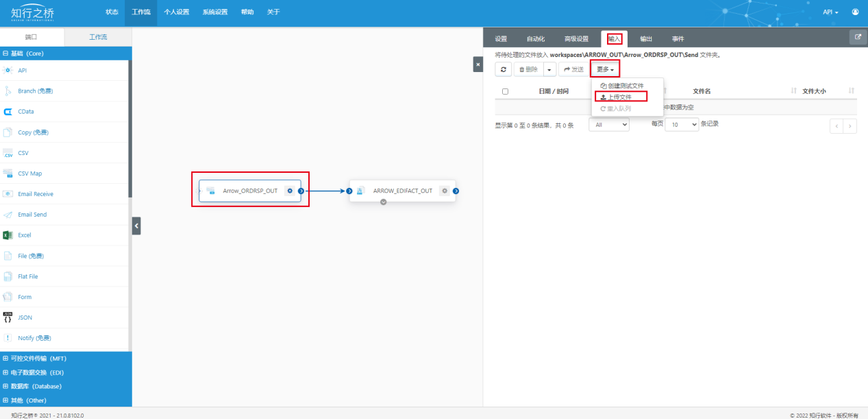868x419 pixels.
Task: Click the open-in-new-window icon in panel corner
Action: [x=858, y=38]
